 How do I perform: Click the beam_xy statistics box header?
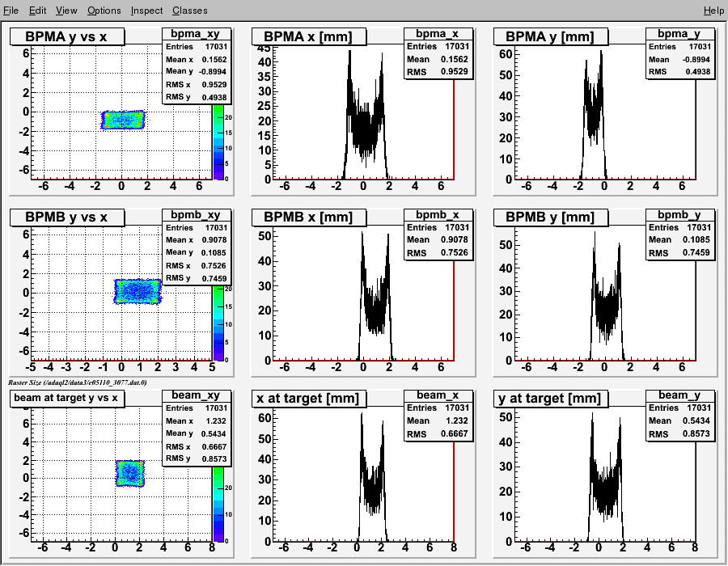click(196, 395)
